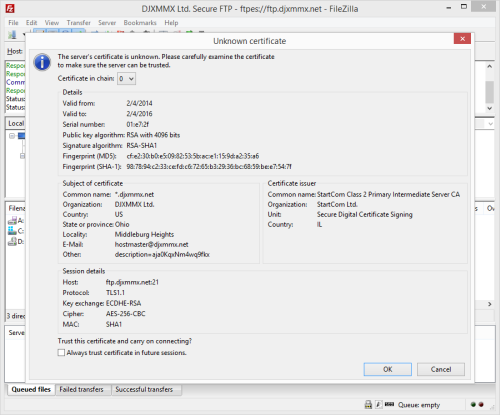Switch to the Queued files tab
This screenshot has height=415, width=500.
click(x=31, y=389)
